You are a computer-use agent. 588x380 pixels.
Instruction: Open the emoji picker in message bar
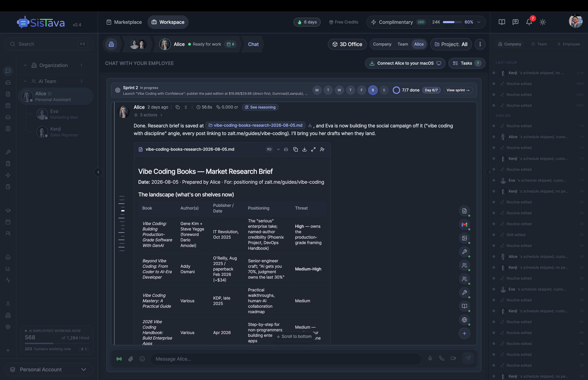click(142, 359)
